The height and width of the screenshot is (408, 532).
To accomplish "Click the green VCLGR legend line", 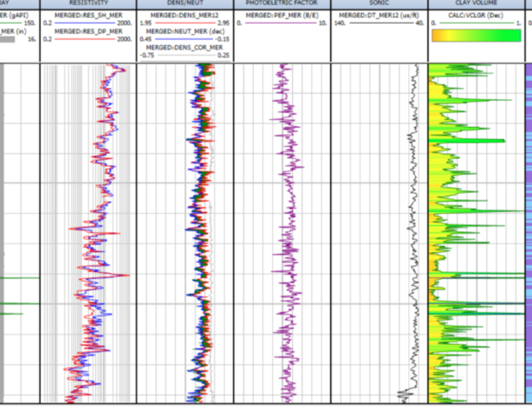I will (x=477, y=22).
